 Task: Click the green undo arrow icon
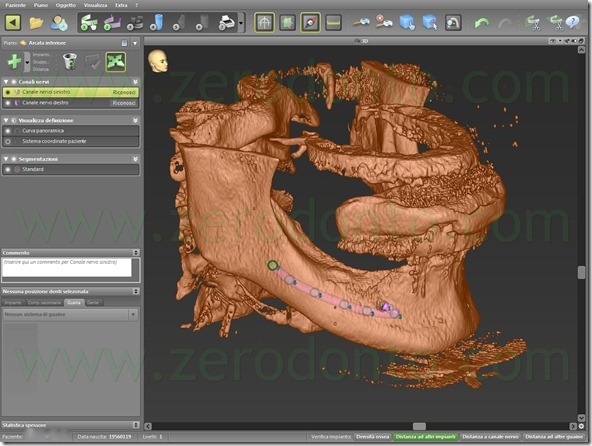[482, 23]
